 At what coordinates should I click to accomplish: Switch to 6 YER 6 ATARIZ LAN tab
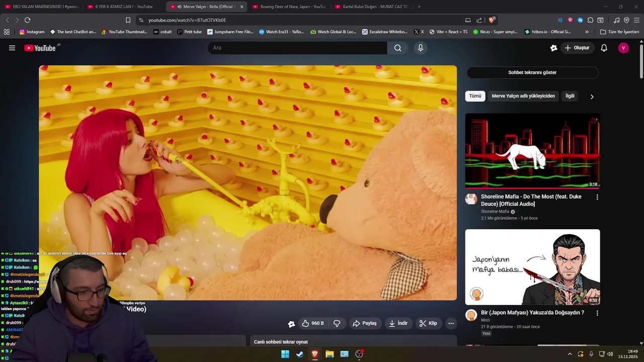124,7
